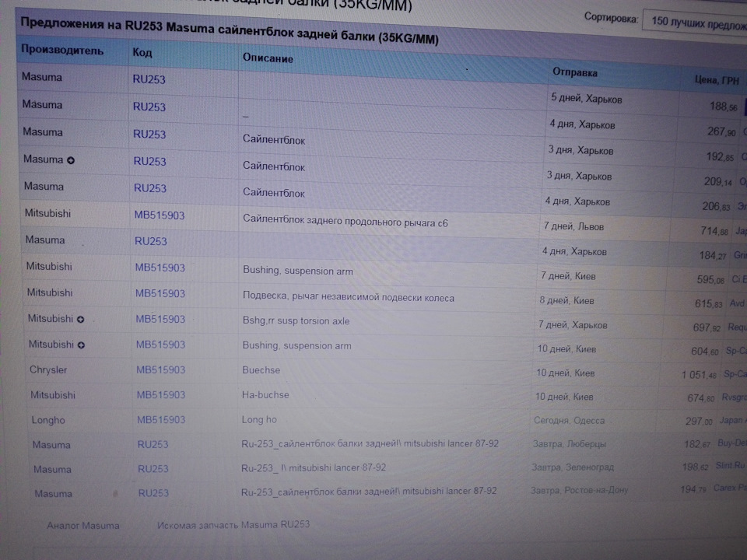
Task: Select description 'Long ho'
Action: 259,419
